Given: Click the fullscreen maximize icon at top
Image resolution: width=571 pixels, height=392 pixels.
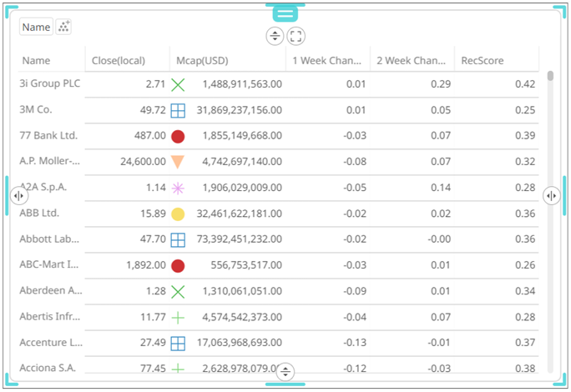Looking at the screenshot, I should (296, 36).
